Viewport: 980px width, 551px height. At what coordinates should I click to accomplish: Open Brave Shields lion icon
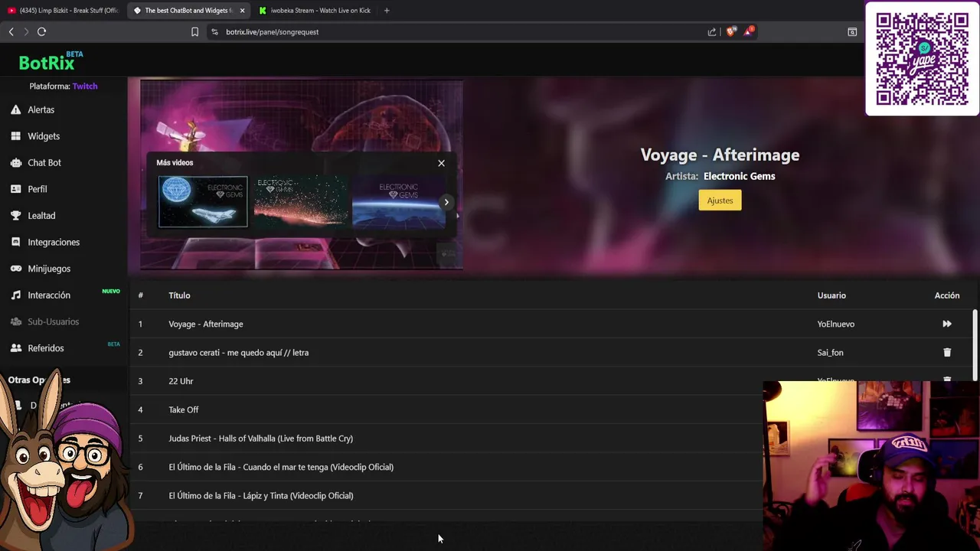tap(730, 31)
